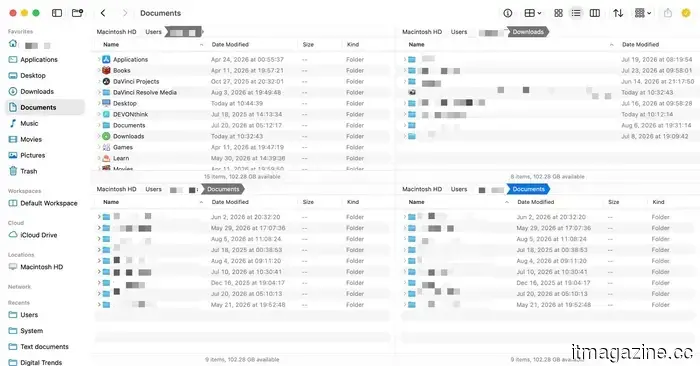Image resolution: width=700 pixels, height=366 pixels.
Task: Go forward with the right arrow
Action: click(x=125, y=13)
